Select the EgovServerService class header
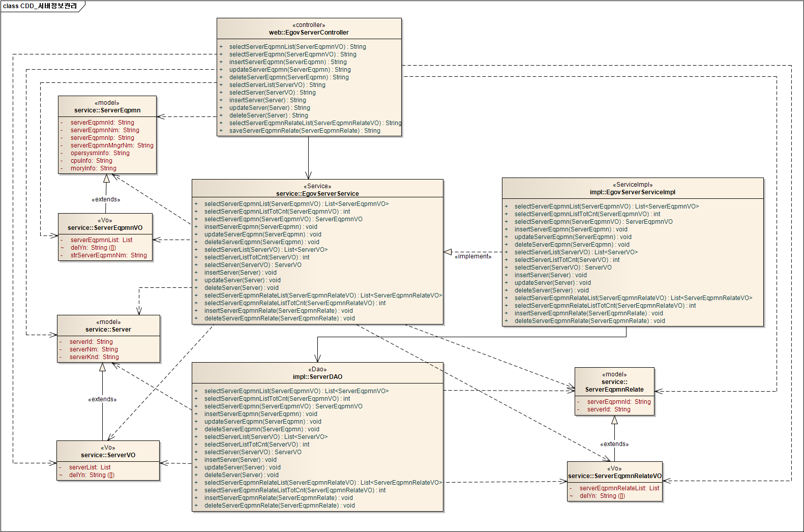The image size is (804, 532). (317, 193)
